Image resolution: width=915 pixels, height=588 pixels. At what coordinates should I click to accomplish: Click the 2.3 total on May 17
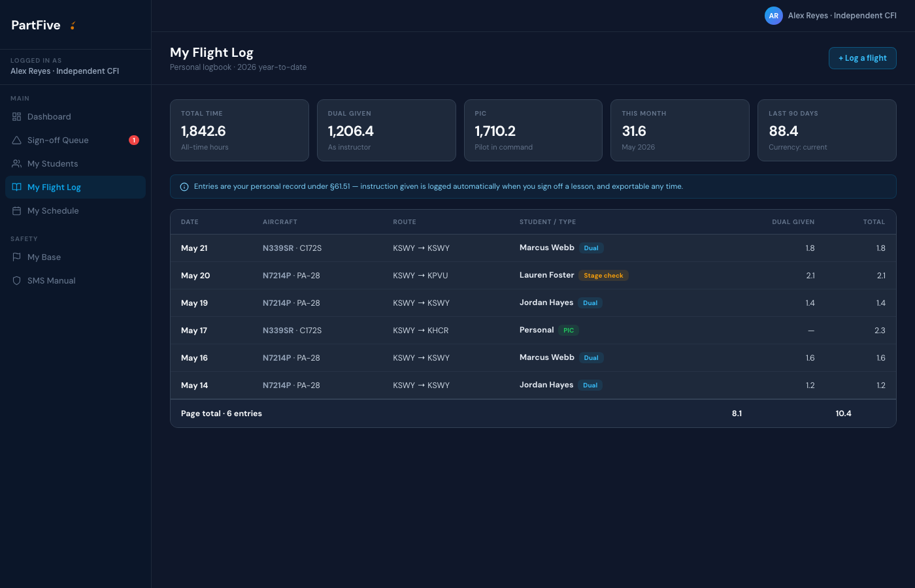pyautogui.click(x=880, y=331)
